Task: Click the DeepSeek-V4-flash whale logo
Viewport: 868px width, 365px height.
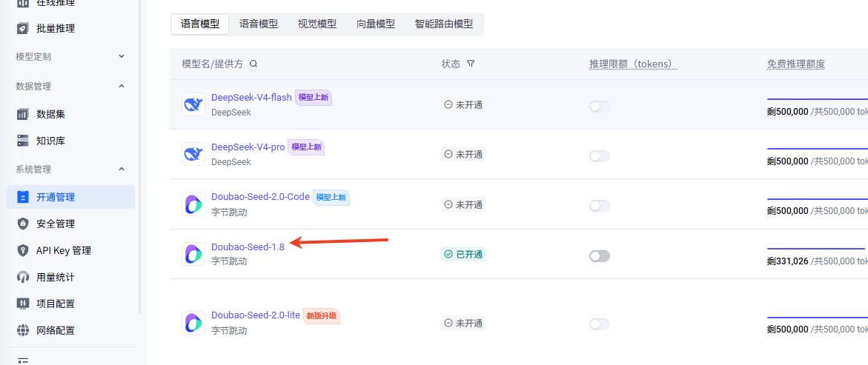Action: (x=193, y=104)
